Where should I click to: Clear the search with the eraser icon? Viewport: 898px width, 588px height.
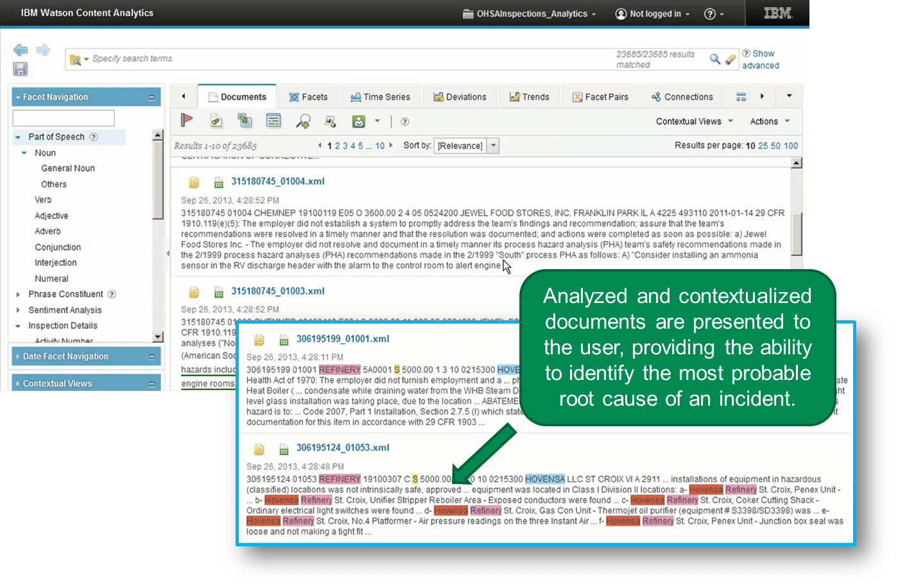pyautogui.click(x=730, y=59)
